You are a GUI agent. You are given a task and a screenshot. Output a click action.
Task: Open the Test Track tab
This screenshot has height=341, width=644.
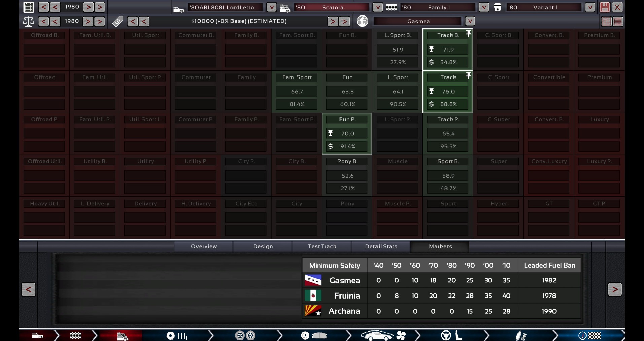coord(322,246)
